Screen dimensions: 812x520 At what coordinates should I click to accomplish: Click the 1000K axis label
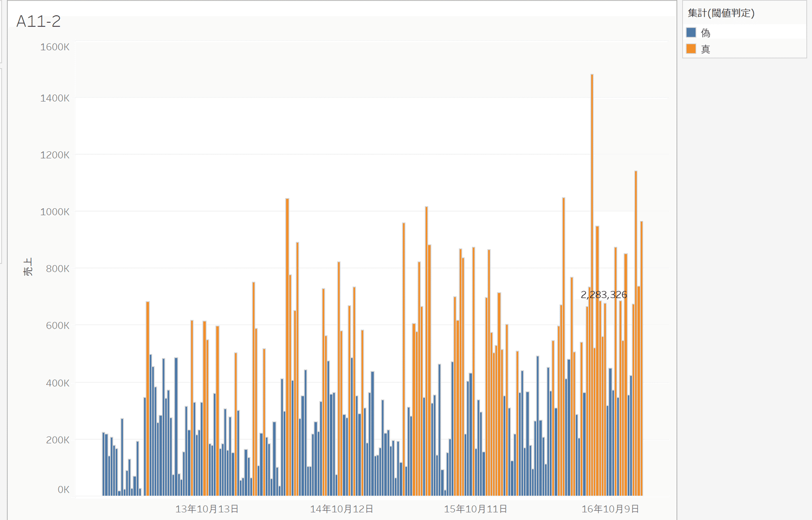[x=55, y=212]
